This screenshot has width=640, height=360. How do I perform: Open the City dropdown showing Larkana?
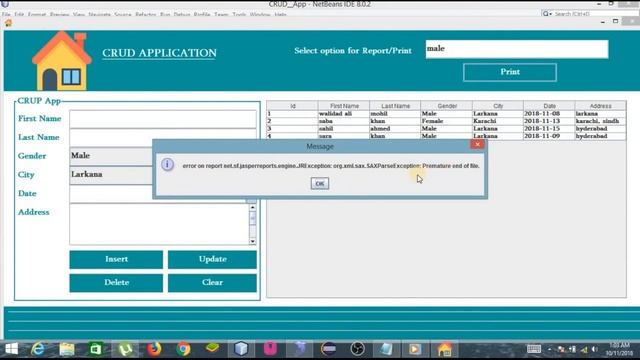tap(111, 175)
